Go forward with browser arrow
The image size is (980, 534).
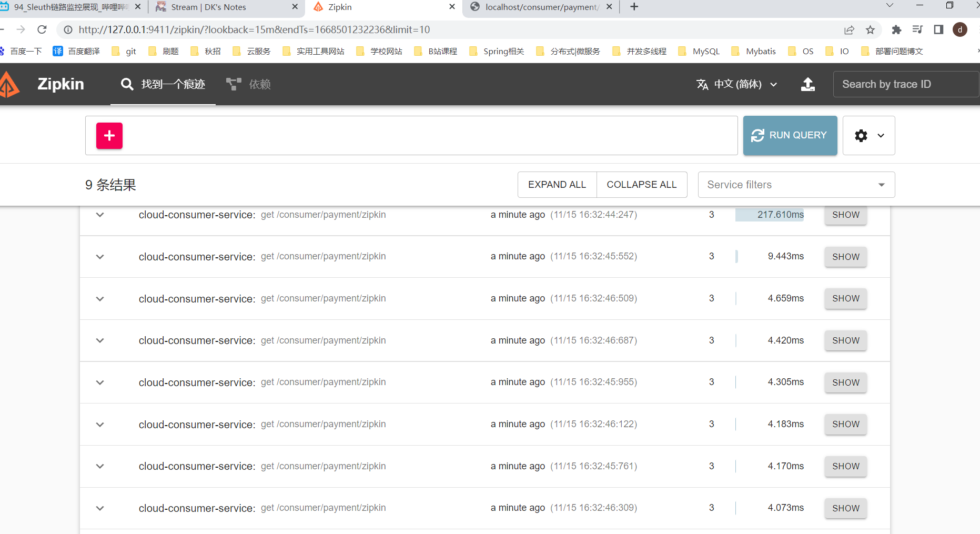click(21, 29)
